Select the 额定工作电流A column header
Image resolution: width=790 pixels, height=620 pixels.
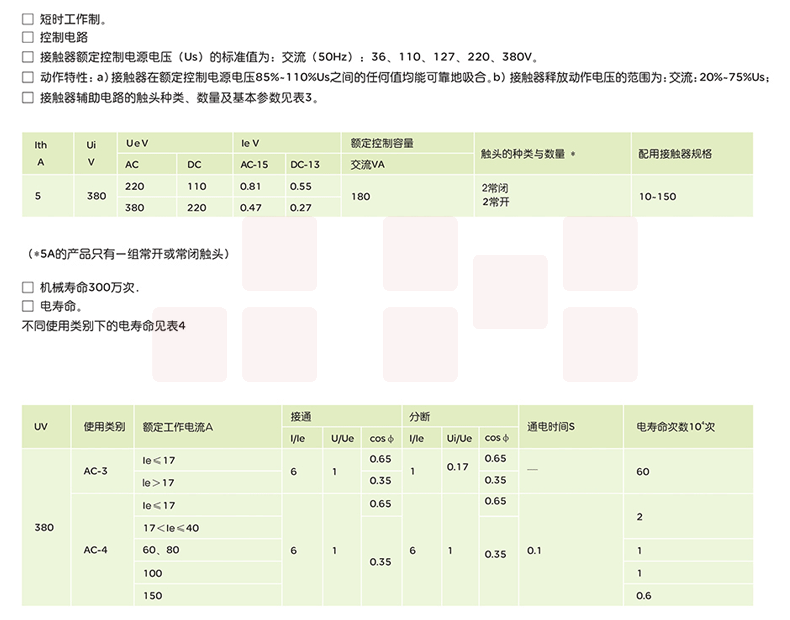point(178,427)
